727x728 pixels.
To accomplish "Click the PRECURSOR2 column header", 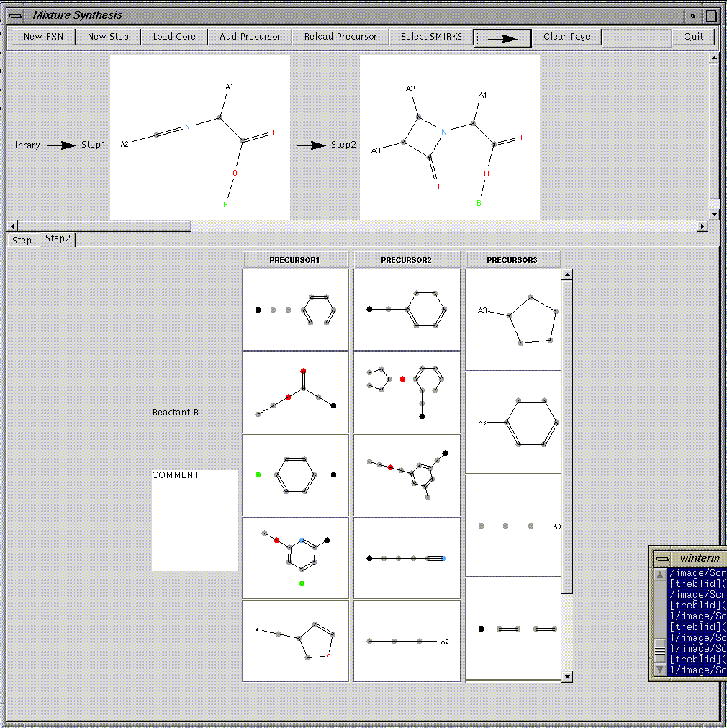I will pos(407,260).
